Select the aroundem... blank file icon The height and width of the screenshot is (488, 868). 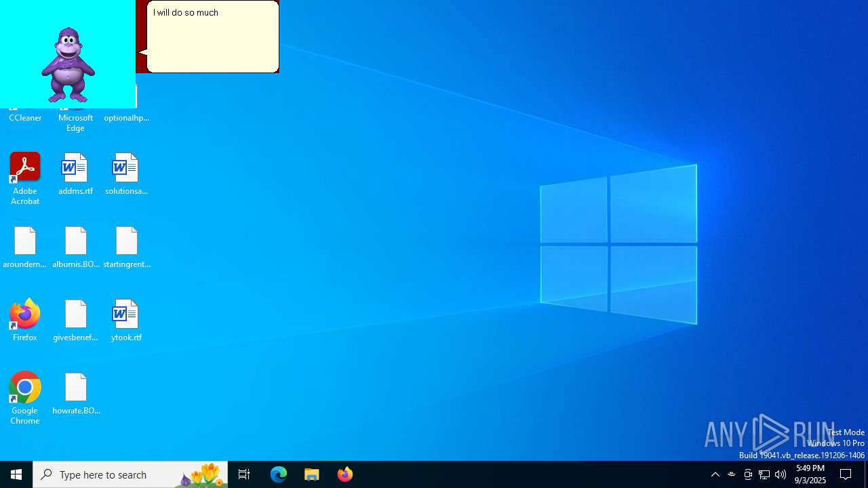coord(25,247)
